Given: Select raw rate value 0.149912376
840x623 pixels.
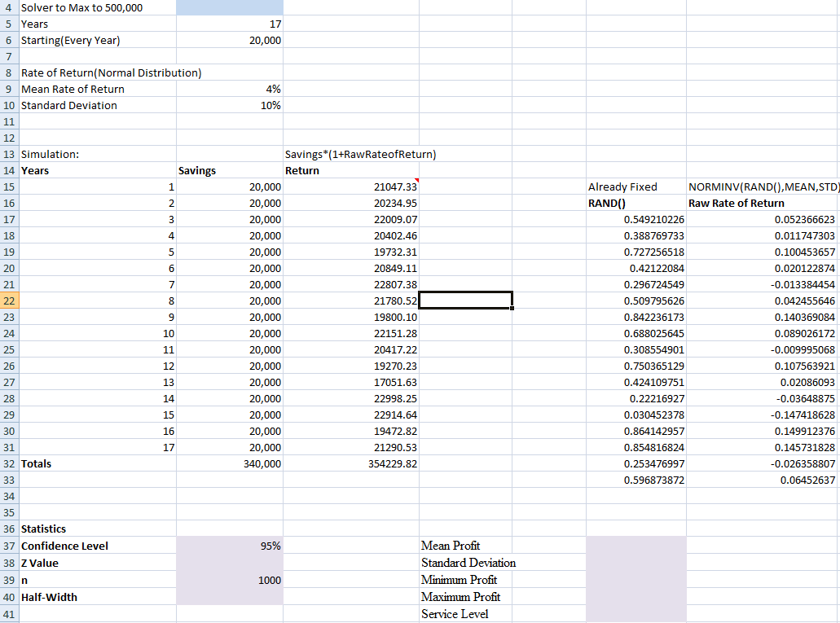Looking at the screenshot, I should (763, 432).
